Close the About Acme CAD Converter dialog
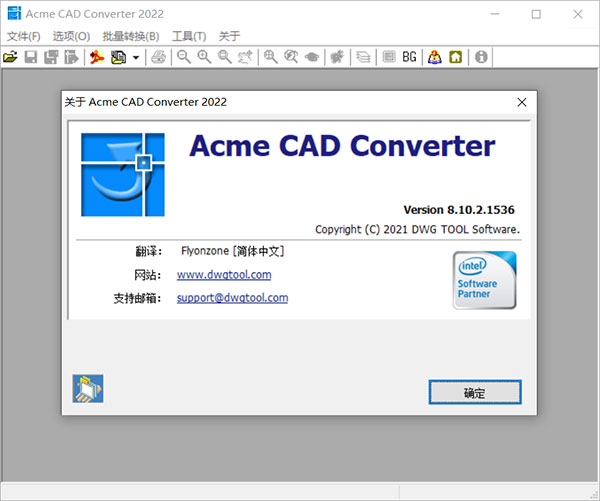 point(522,102)
